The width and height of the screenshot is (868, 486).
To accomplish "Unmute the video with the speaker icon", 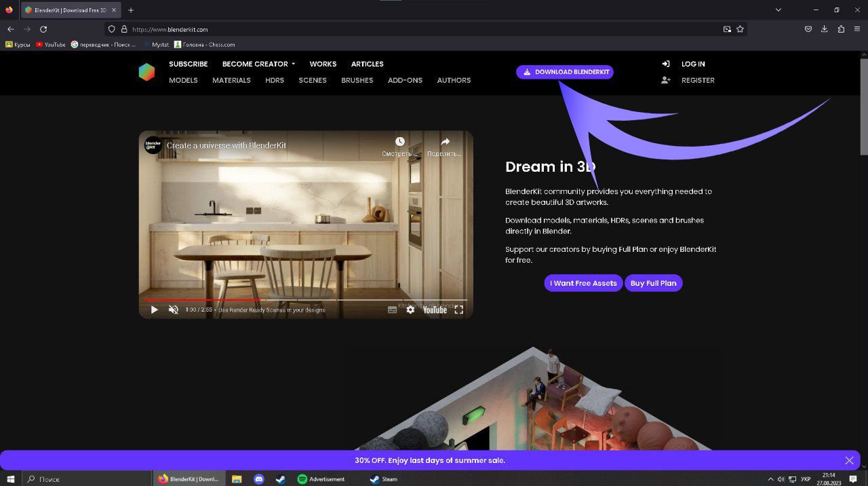I will [x=174, y=310].
